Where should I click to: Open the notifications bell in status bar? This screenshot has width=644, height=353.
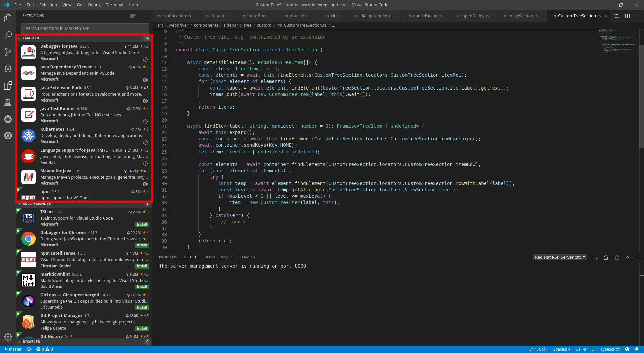(x=637, y=349)
